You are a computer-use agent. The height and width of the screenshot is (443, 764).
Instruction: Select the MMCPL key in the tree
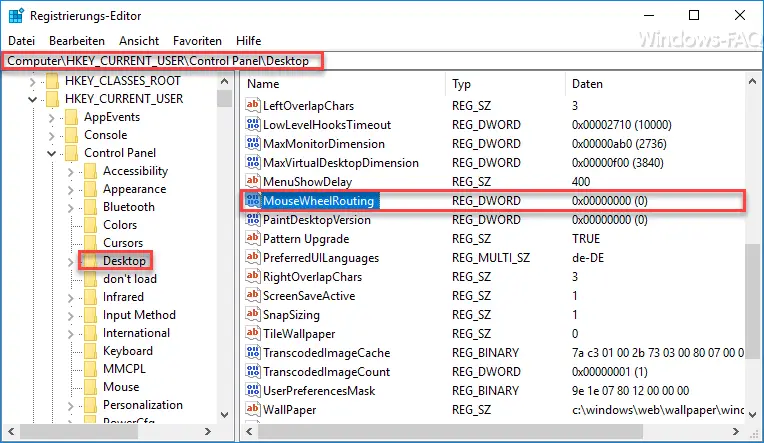coord(124,369)
